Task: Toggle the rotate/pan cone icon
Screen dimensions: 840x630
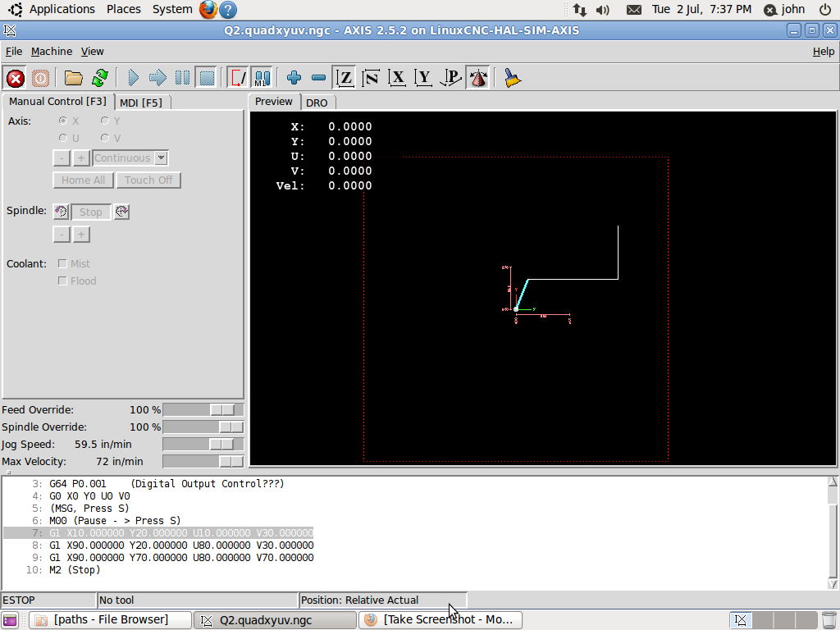Action: coord(478,78)
